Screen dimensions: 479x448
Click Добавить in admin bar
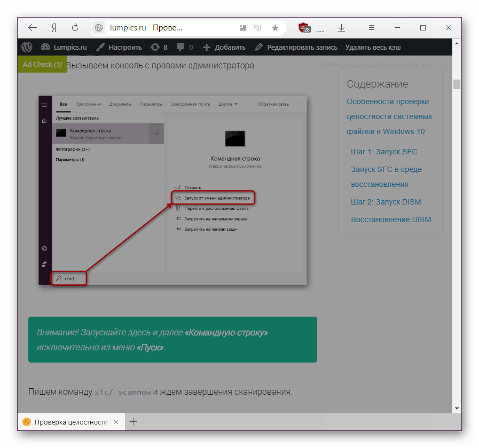[224, 48]
